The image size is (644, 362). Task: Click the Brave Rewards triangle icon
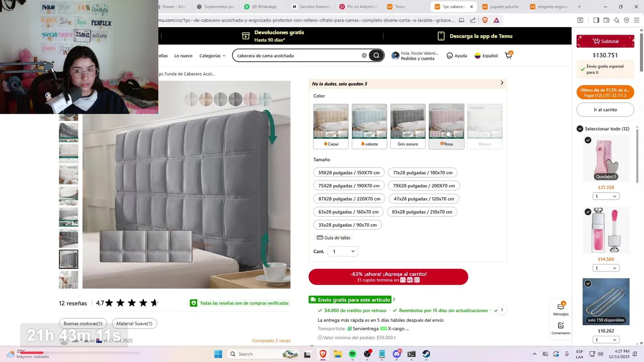tap(497, 20)
